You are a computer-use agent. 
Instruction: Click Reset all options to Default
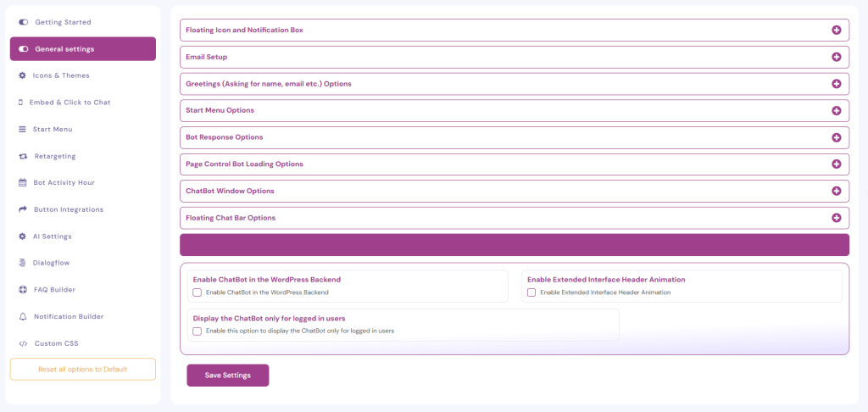[82, 370]
